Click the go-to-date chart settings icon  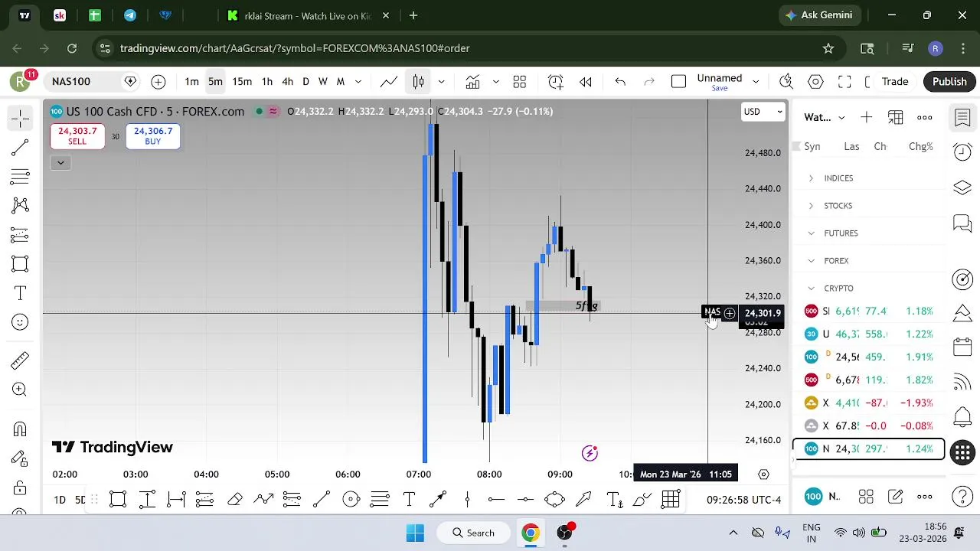click(763, 474)
